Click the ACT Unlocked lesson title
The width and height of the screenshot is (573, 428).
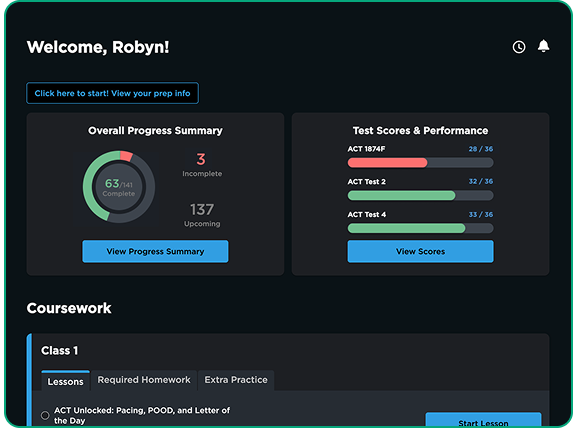pos(142,416)
